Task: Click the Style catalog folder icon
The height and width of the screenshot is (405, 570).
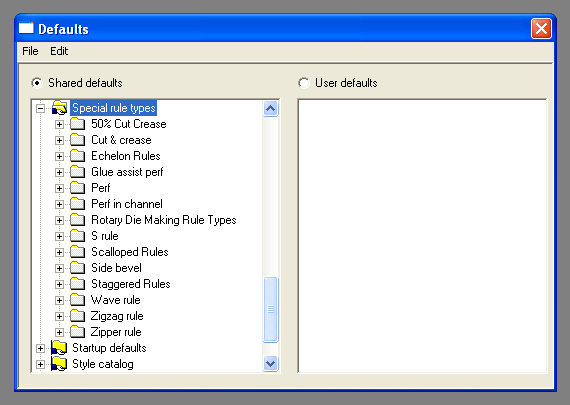Action: point(59,364)
